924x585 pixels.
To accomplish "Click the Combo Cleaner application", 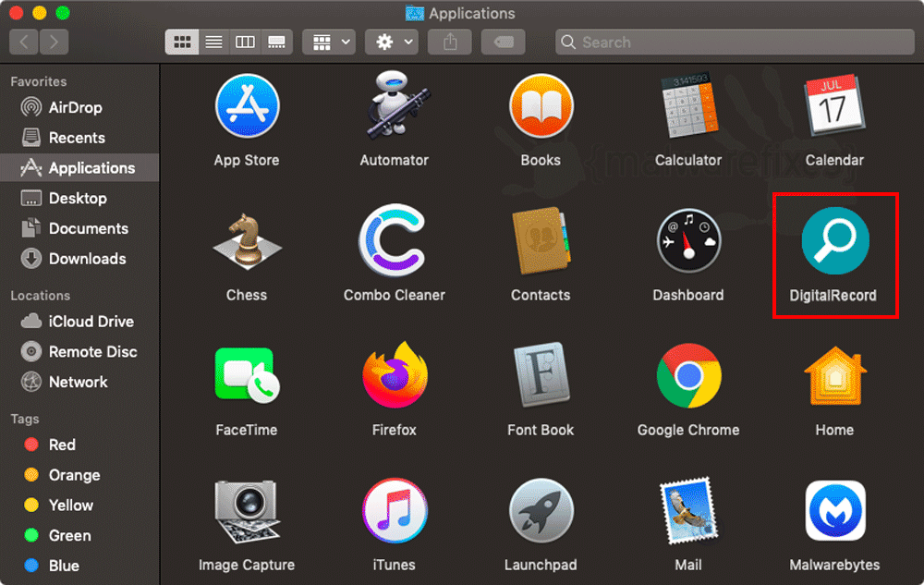I will 394,240.
